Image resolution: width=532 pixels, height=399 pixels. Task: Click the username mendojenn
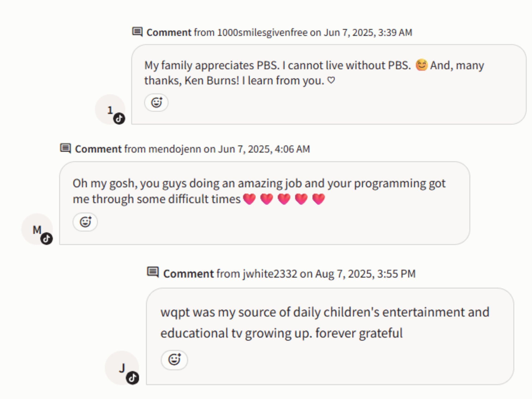(x=175, y=149)
